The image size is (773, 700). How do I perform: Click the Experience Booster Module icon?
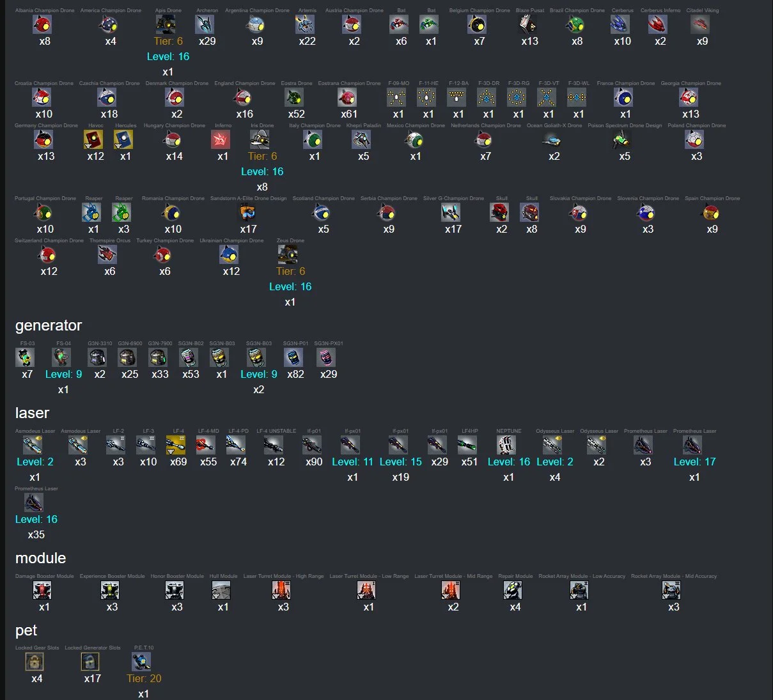pos(110,590)
